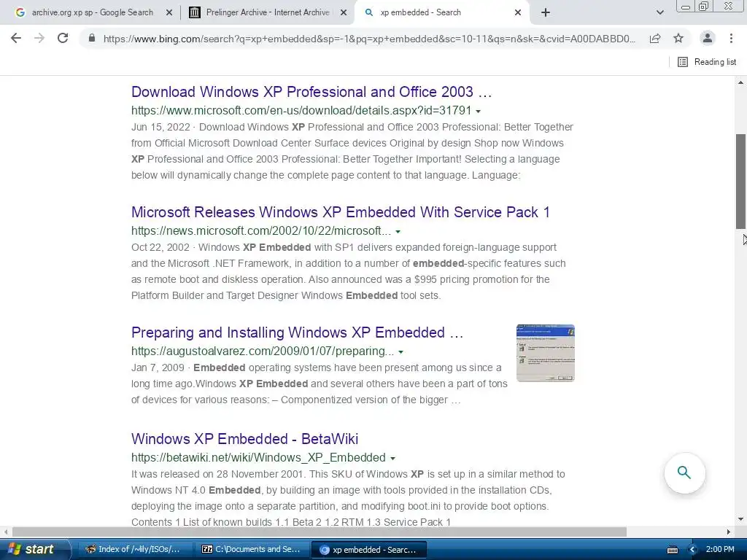
Task: Expand dropdown next to augustoalvarez.com URL
Action: coord(400,352)
